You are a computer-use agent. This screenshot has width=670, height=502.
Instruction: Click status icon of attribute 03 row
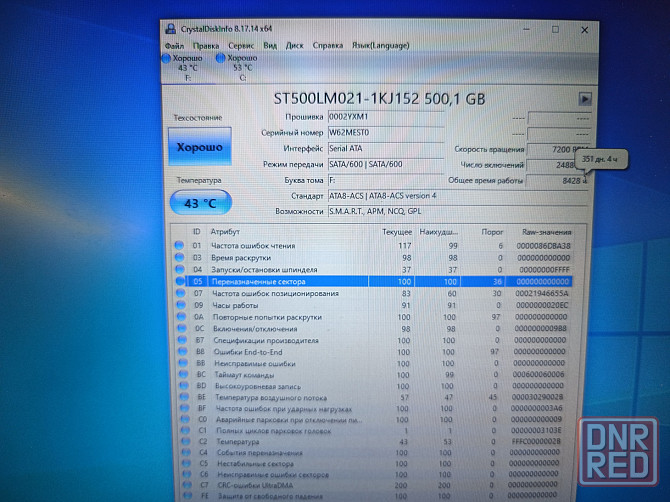point(179,257)
